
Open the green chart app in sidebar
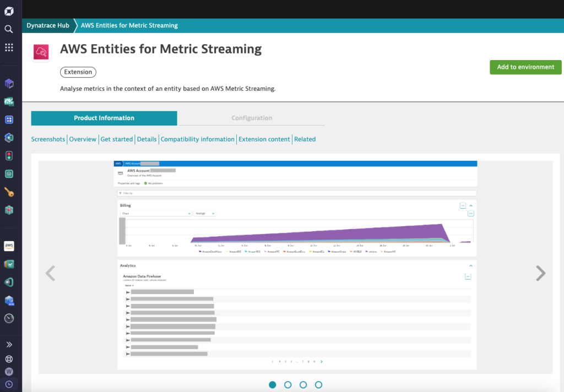tap(9, 102)
